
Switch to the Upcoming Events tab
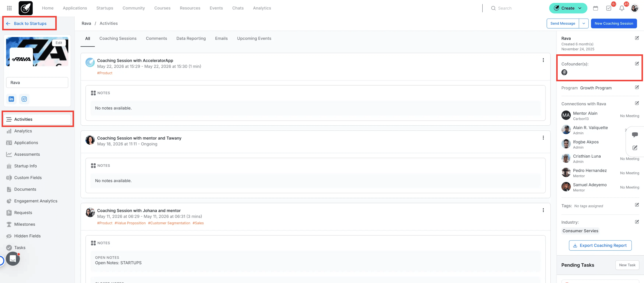[254, 38]
